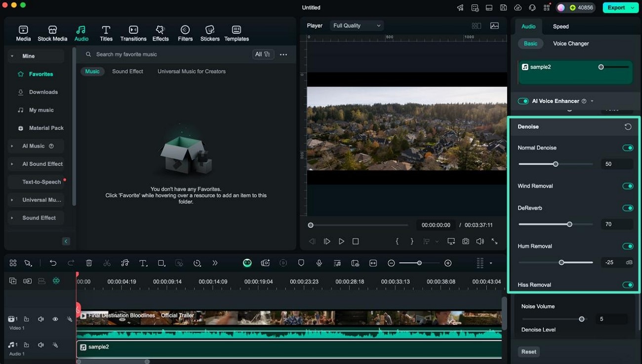Open the All filter dropdown in search bar

(x=263, y=54)
